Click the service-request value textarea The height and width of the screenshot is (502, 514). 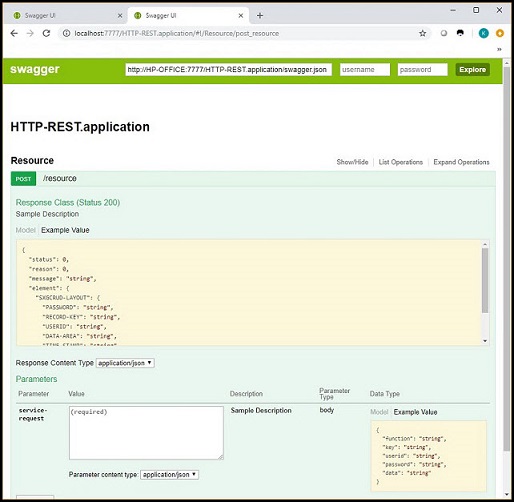[x=146, y=433]
